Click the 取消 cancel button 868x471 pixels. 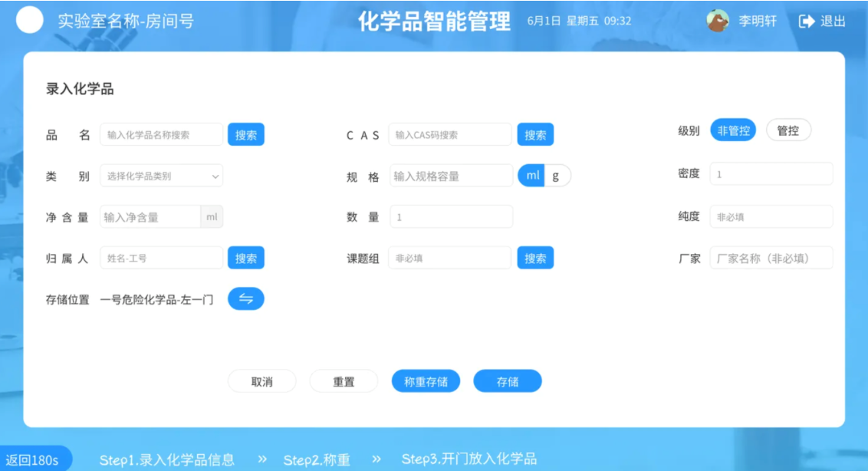[x=261, y=381]
